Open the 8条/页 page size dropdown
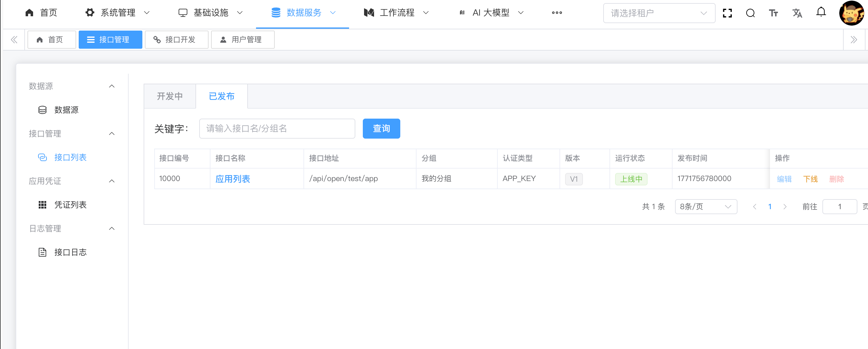This screenshot has width=868, height=349. 706,207
